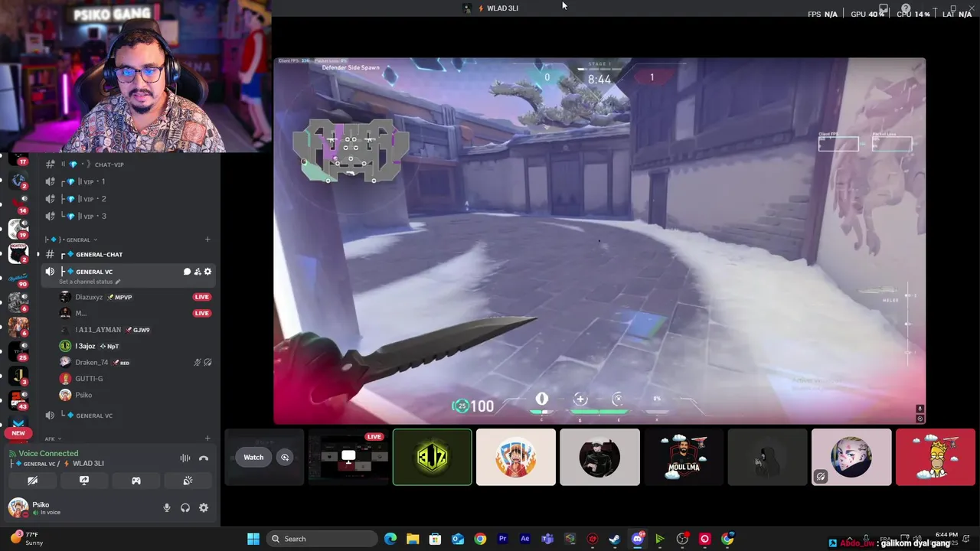
Task: Click the Watch stream button
Action: pos(253,458)
